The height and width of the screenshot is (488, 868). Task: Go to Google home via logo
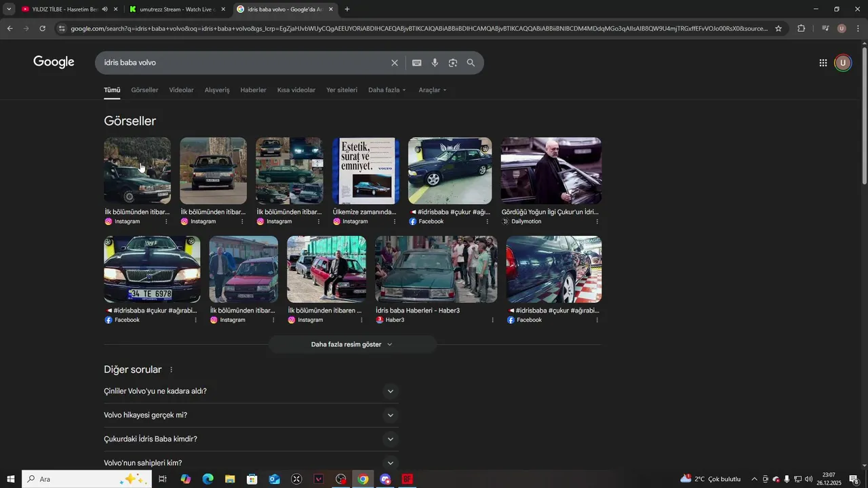coord(54,62)
